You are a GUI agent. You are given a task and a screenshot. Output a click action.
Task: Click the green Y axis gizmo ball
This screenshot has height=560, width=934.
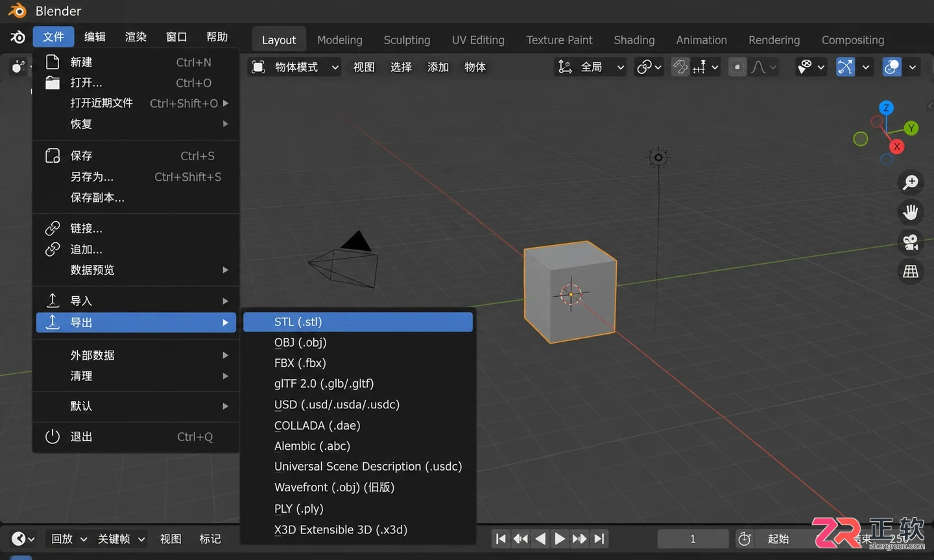click(911, 128)
